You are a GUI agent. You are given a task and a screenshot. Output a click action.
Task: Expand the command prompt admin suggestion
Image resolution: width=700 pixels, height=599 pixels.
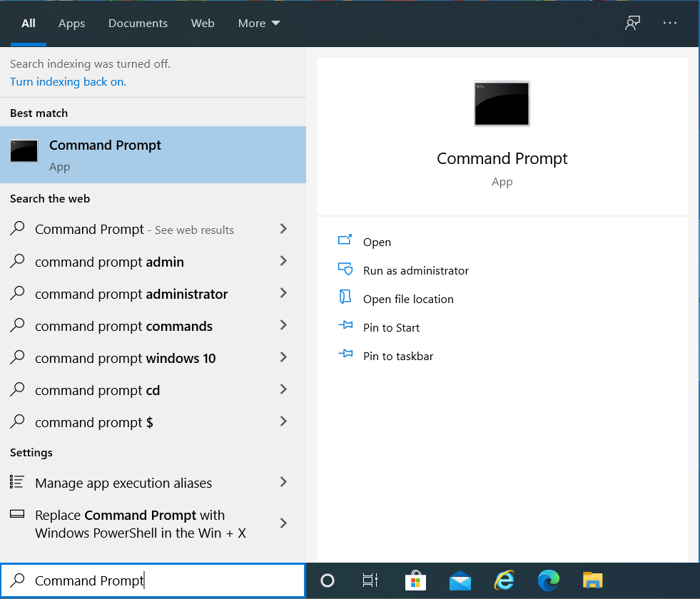point(283,262)
